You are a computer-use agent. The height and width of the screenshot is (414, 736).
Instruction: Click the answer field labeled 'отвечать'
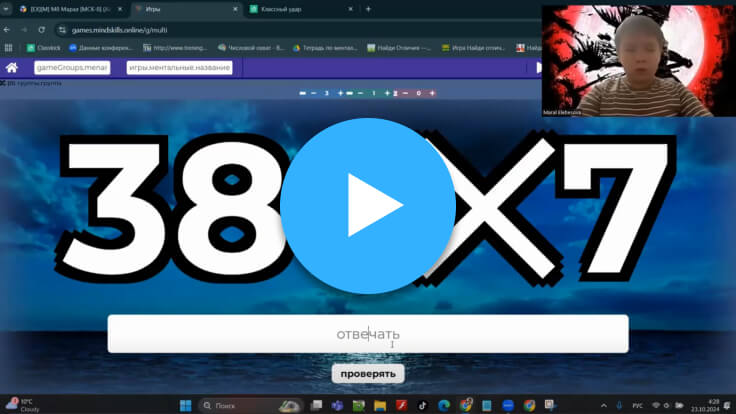(368, 334)
